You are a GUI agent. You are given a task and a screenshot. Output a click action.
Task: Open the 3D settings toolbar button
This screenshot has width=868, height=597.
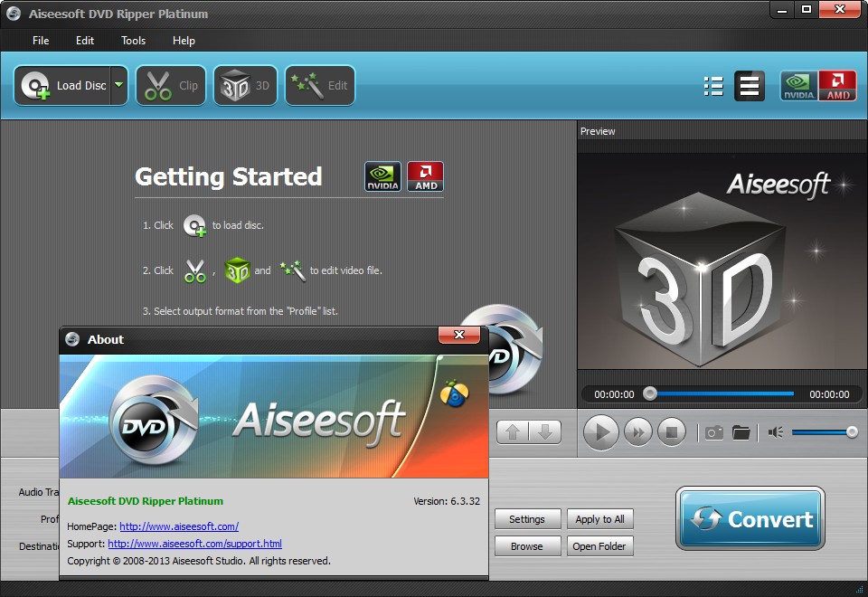pyautogui.click(x=245, y=85)
